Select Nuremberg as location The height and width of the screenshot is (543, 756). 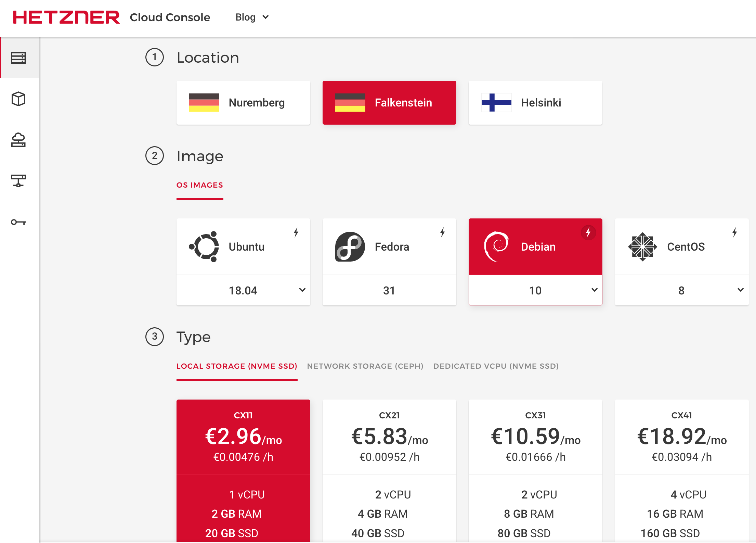243,103
